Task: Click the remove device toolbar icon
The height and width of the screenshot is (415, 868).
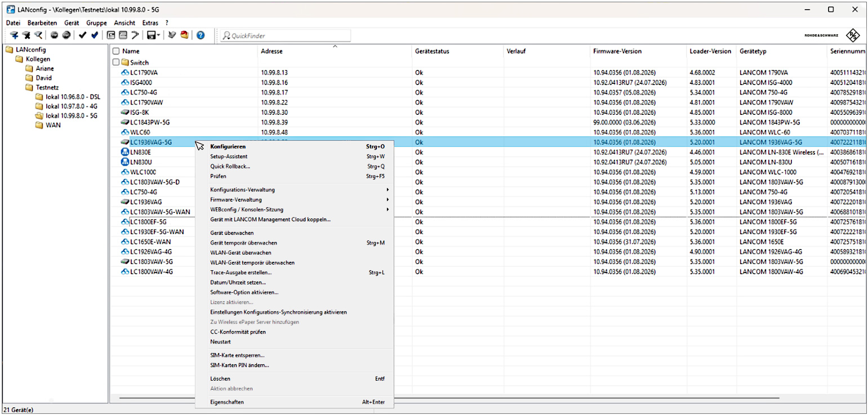Action: (x=26, y=35)
